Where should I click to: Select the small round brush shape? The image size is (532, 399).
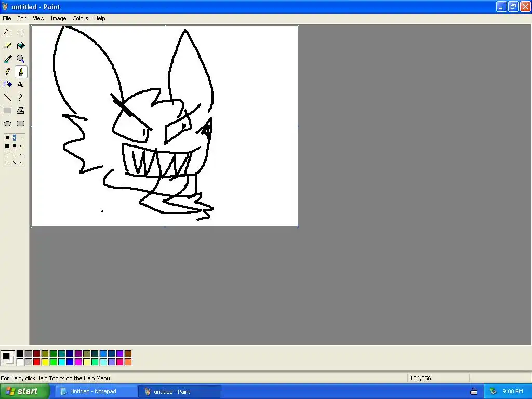pyautogui.click(x=21, y=137)
